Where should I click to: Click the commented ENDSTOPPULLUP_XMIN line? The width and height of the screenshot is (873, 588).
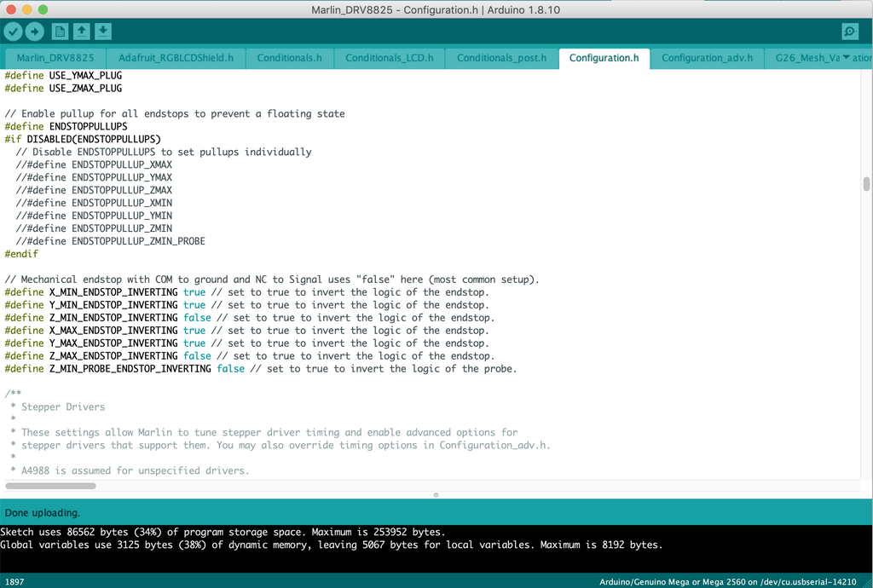(94, 203)
